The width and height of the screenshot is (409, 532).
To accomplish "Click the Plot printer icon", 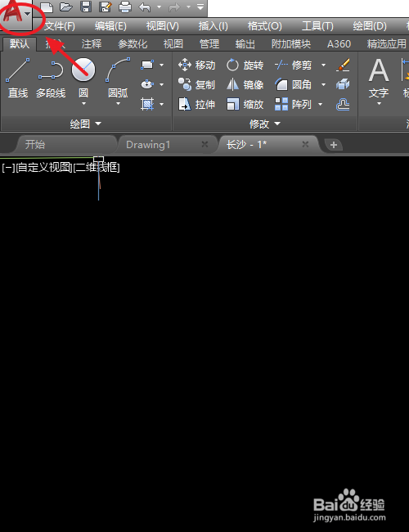I will (x=125, y=7).
